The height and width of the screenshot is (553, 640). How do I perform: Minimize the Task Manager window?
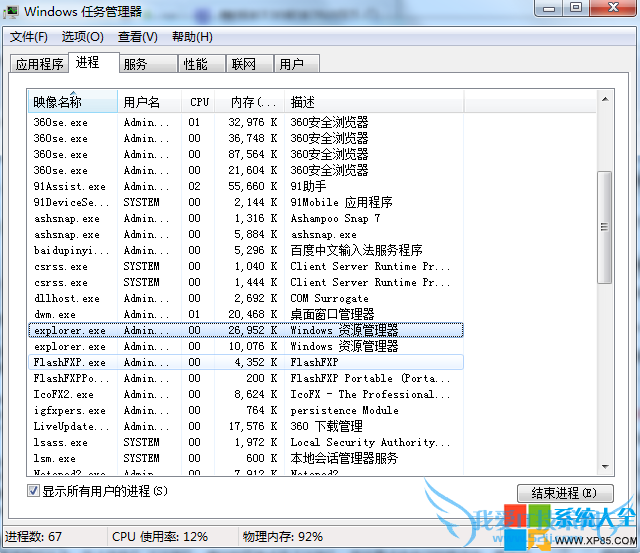[549, 8]
